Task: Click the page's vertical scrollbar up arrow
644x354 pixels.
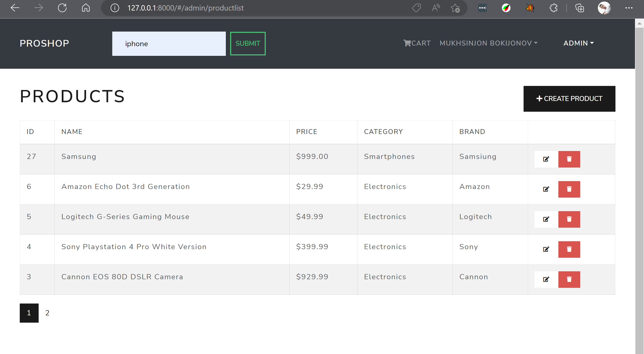Action: point(639,23)
